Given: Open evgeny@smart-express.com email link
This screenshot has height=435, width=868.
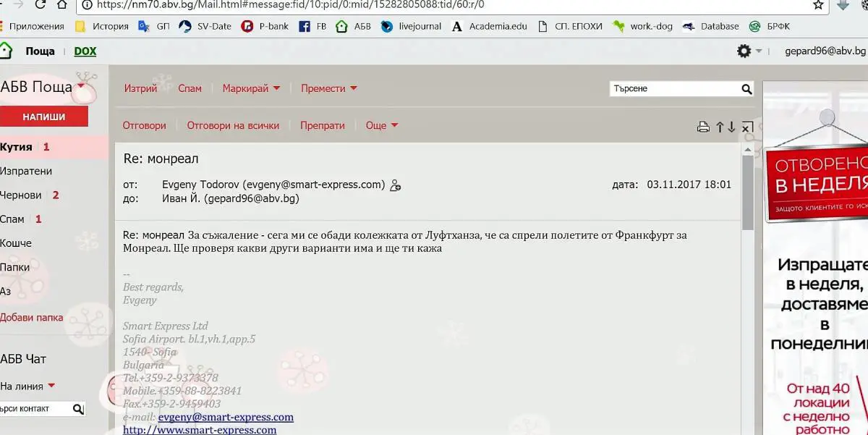Looking at the screenshot, I should (x=226, y=417).
